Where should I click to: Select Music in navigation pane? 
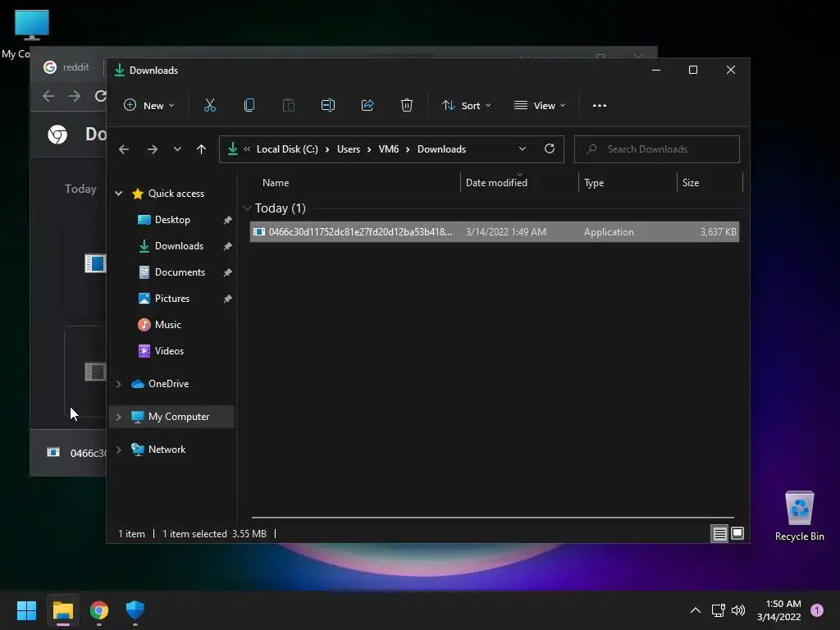point(167,325)
